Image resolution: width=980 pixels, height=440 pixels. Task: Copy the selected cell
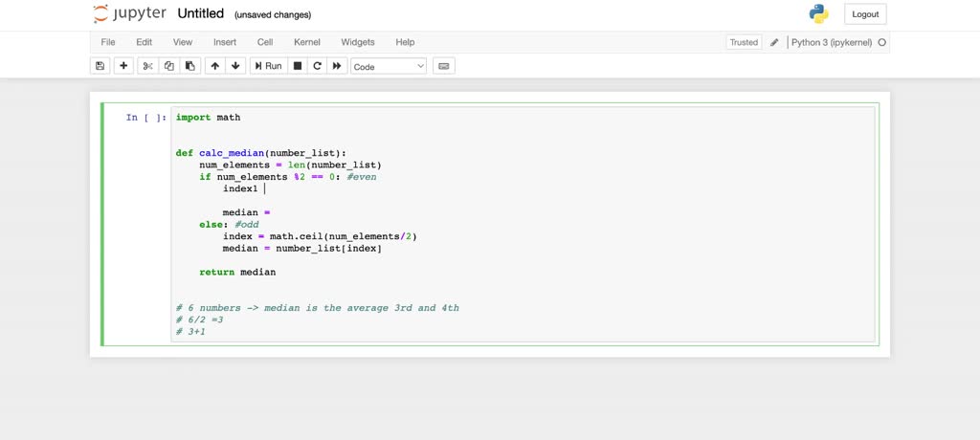(168, 66)
